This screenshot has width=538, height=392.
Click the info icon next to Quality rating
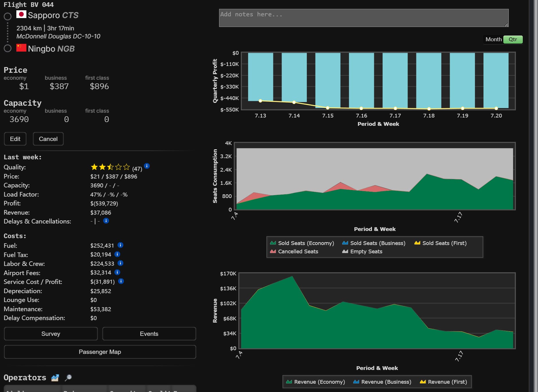(147, 166)
